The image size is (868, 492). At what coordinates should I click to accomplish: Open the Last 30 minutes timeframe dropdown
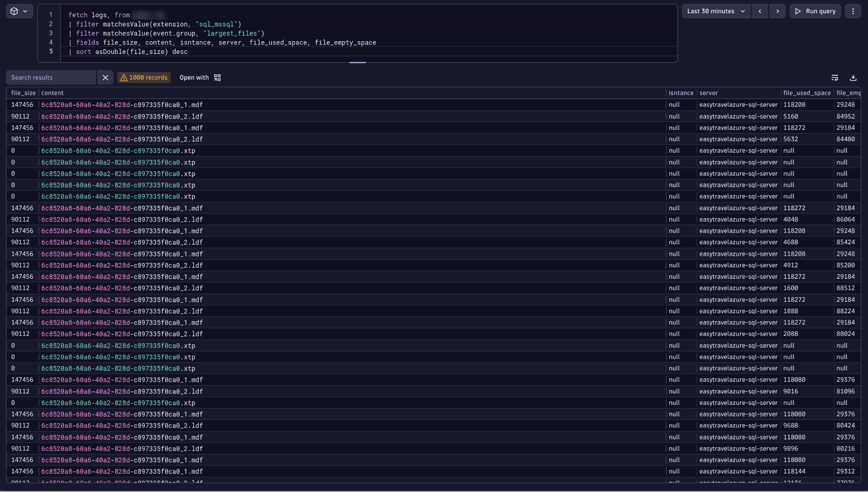(x=716, y=11)
